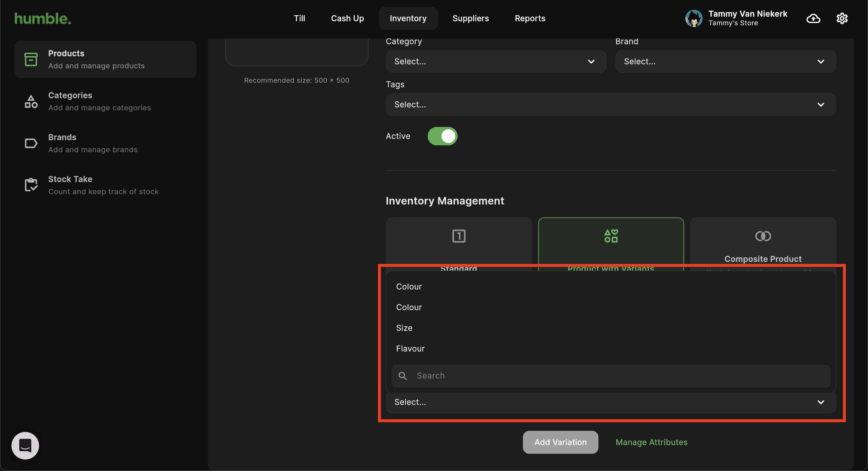Click the Product with Variants shapes icon
Image resolution: width=868 pixels, height=471 pixels.
pyautogui.click(x=611, y=236)
